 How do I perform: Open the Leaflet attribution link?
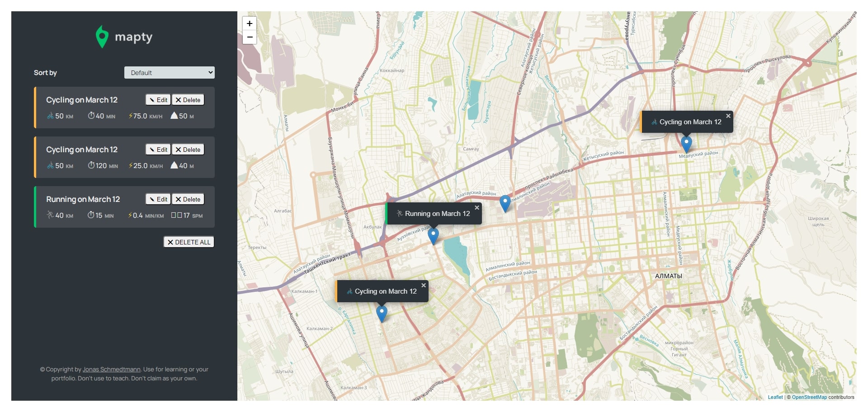775,398
